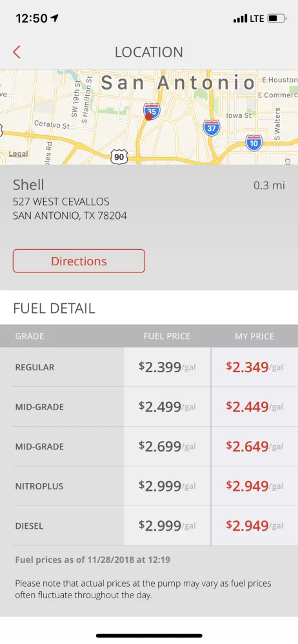Select the REGULAR grade row
This screenshot has height=644, width=298.
149,367
